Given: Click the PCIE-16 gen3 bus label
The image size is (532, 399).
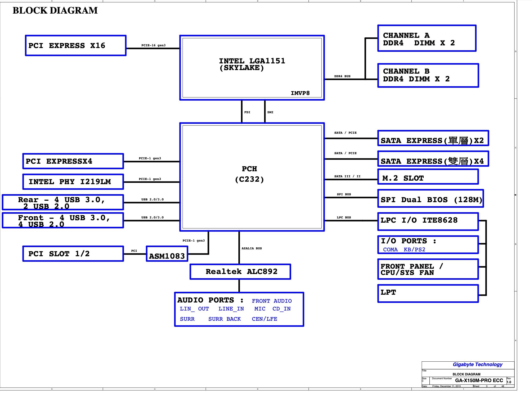Looking at the screenshot, I should click(153, 45).
